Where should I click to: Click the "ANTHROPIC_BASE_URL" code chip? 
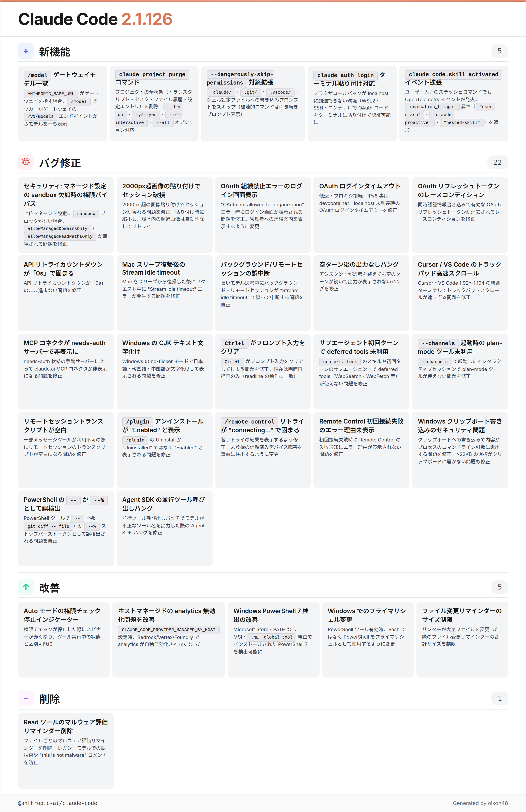click(51, 94)
